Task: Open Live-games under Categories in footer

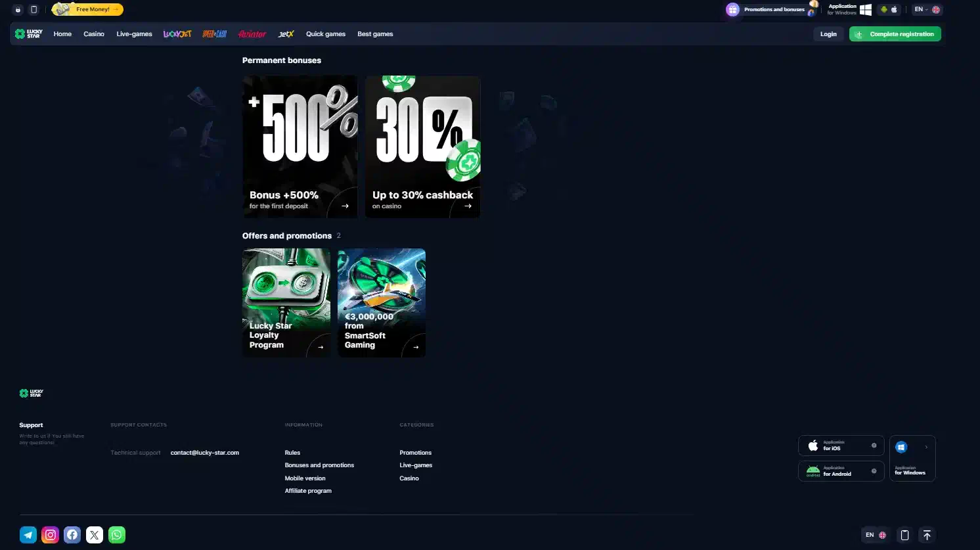Action: point(416,465)
